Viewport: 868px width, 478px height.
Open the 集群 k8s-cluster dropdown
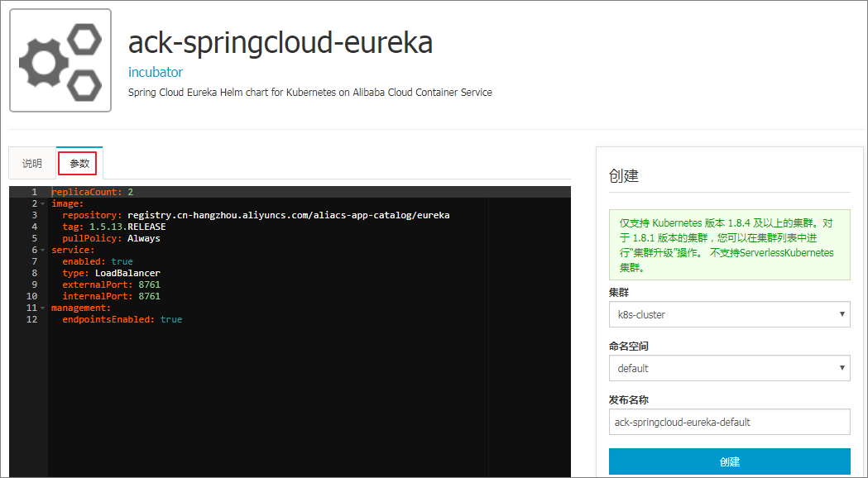[x=730, y=314]
